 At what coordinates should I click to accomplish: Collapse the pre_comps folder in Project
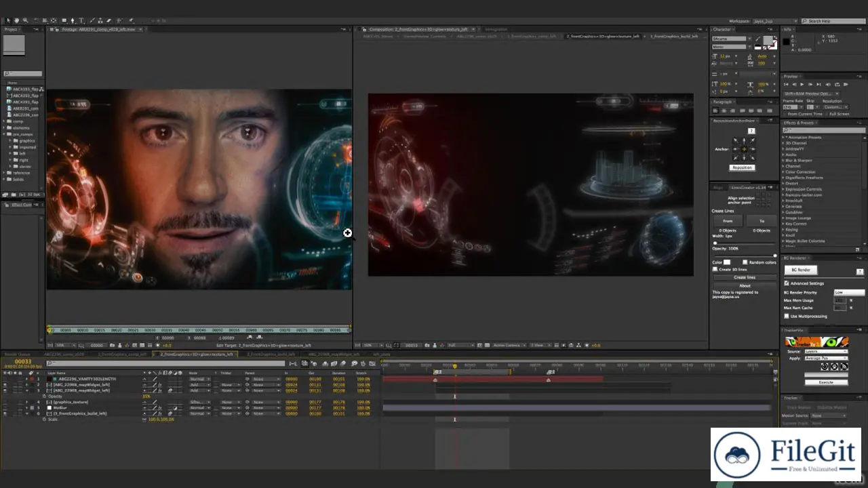[3, 134]
